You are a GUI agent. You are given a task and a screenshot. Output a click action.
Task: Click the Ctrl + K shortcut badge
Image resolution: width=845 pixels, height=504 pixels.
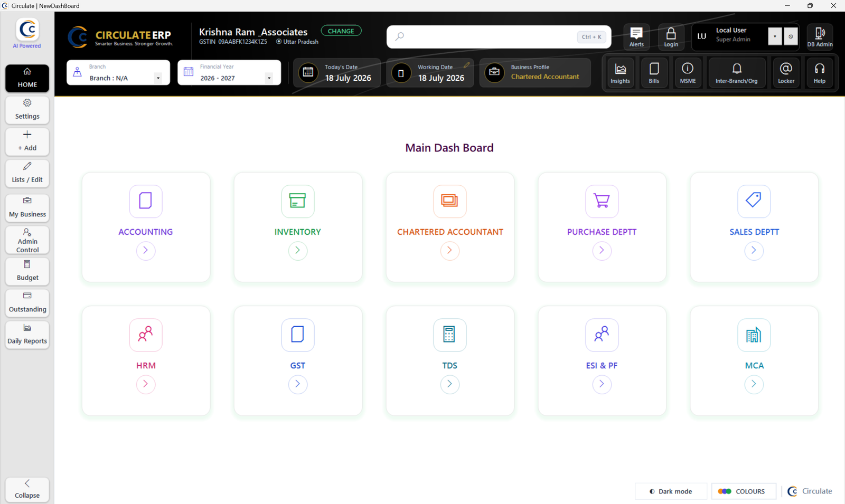[x=591, y=37]
